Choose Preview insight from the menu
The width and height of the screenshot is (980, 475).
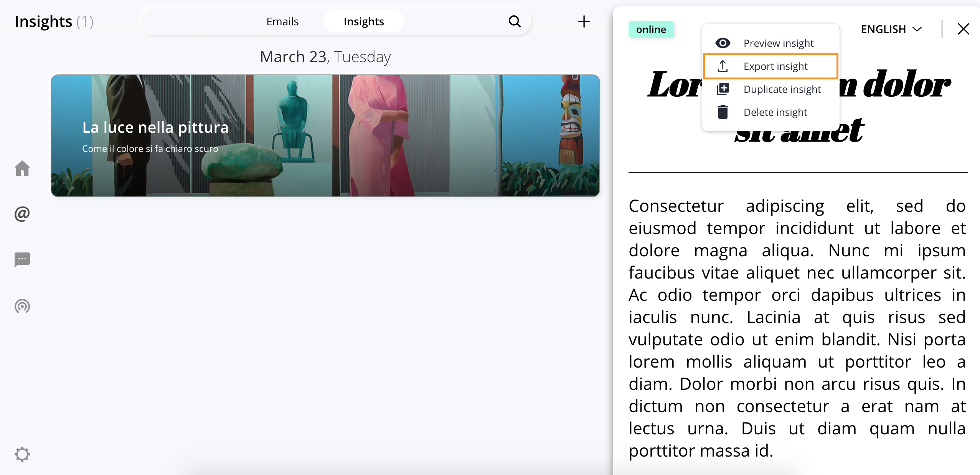[771, 43]
